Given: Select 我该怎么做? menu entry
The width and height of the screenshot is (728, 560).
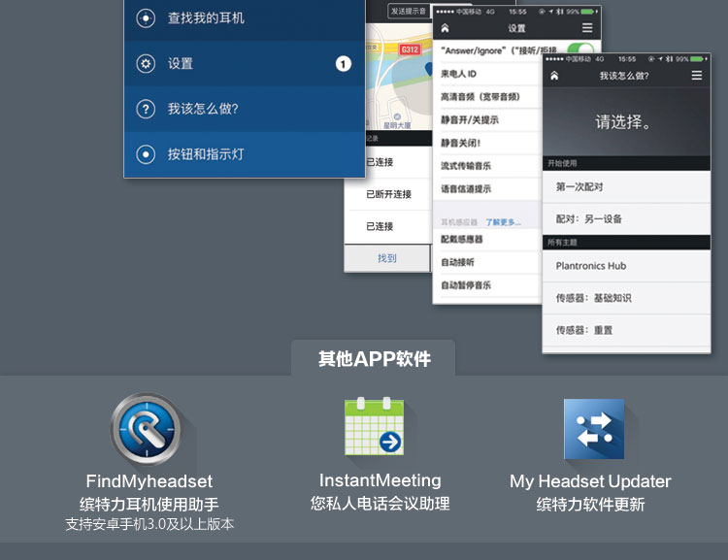Looking at the screenshot, I should click(245, 109).
